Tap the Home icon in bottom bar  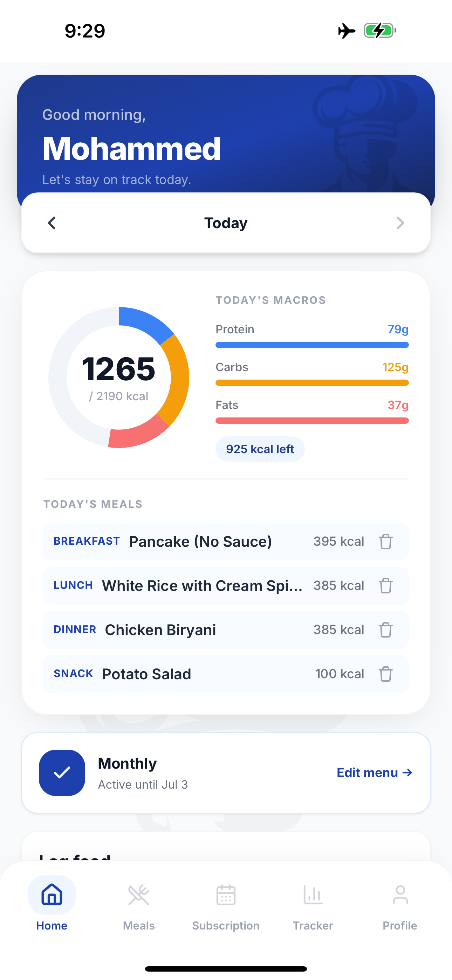coord(52,895)
